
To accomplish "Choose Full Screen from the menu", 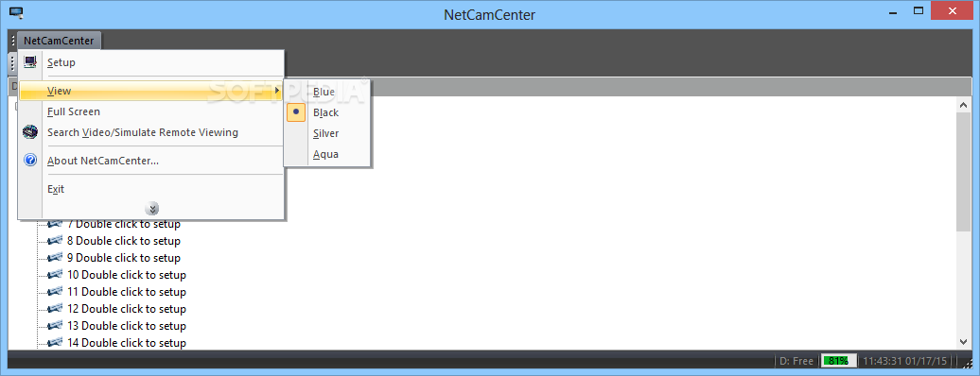I will click(x=151, y=111).
